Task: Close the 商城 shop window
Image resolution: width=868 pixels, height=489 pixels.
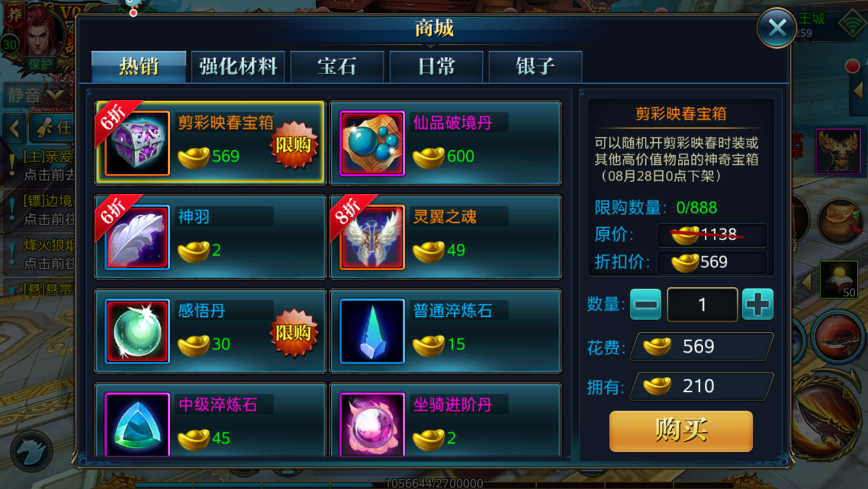Action: click(777, 27)
